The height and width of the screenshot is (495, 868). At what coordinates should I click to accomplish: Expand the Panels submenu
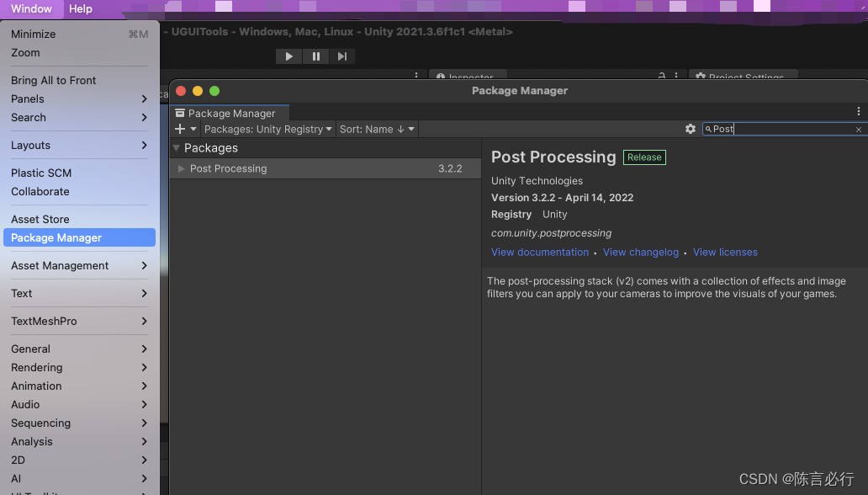coord(80,98)
